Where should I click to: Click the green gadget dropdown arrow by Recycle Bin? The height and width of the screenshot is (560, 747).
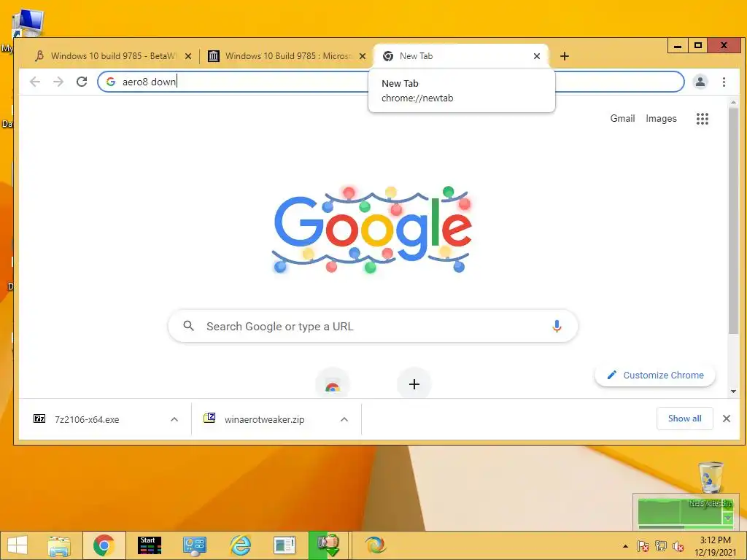point(727,518)
